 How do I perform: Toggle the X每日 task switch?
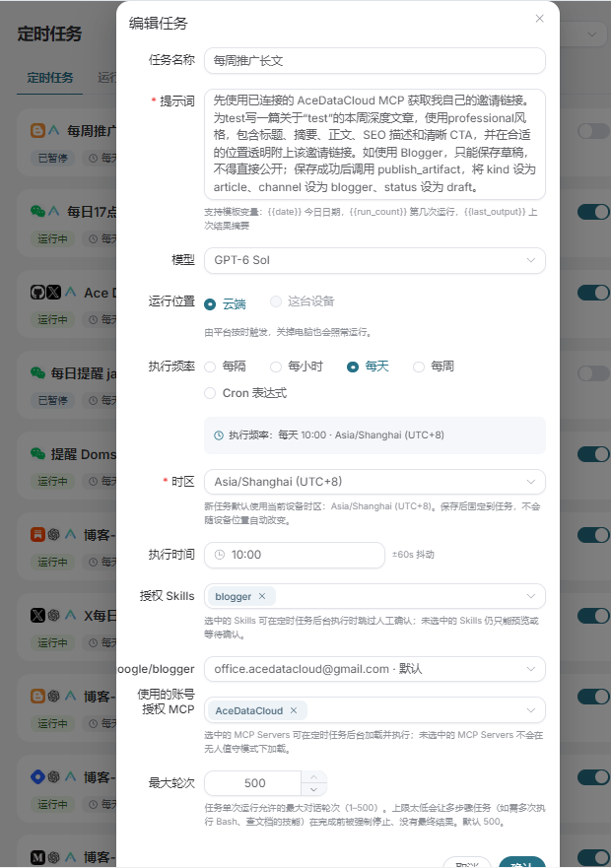pyautogui.click(x=593, y=616)
